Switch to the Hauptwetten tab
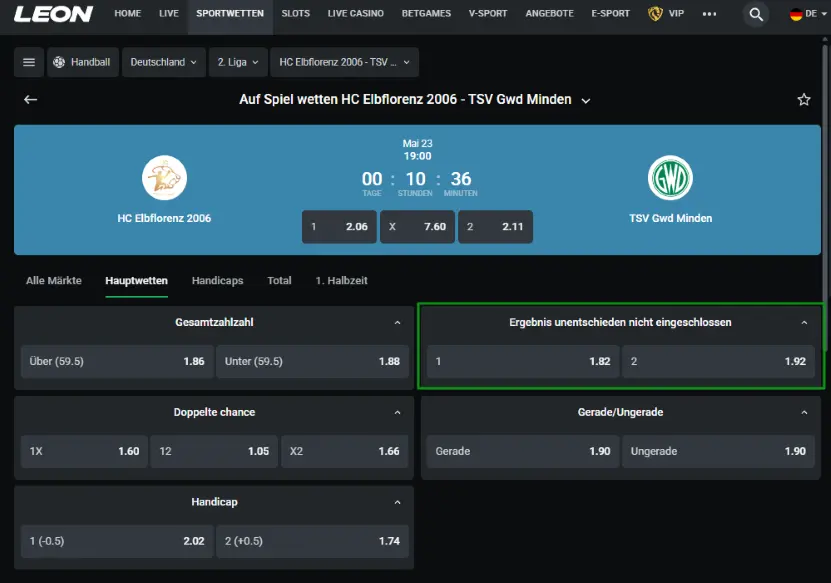This screenshot has width=831, height=583. (136, 280)
